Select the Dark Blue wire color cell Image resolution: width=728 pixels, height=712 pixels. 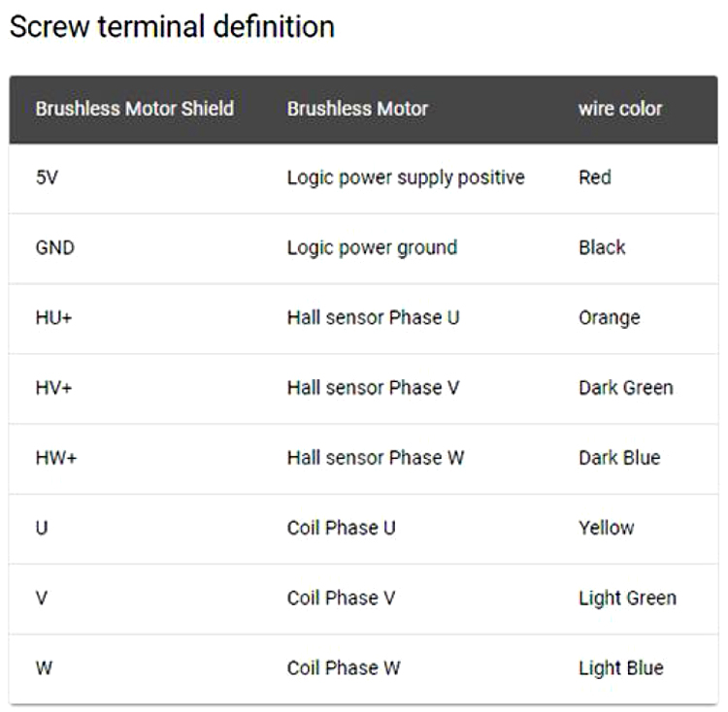pyautogui.click(x=619, y=458)
